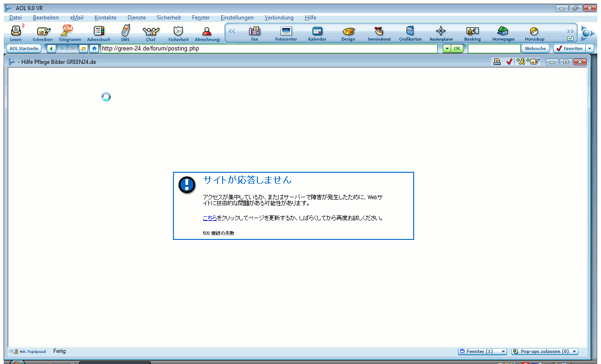Open the Favoriten dropdown arrow

(x=589, y=49)
